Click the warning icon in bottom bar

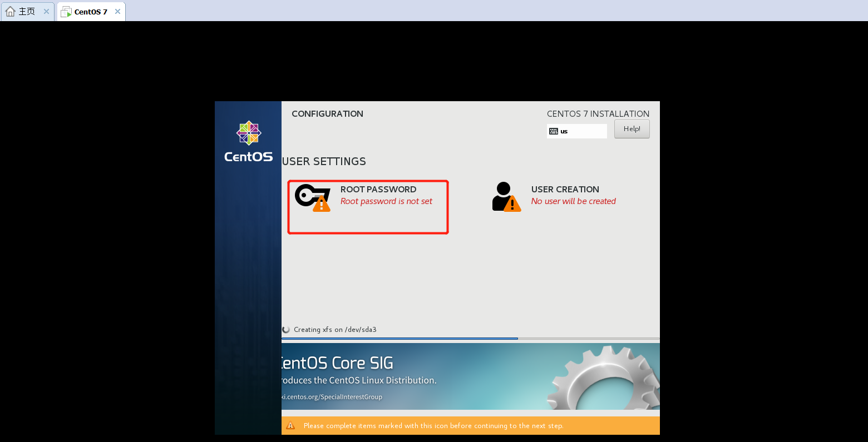tap(290, 426)
